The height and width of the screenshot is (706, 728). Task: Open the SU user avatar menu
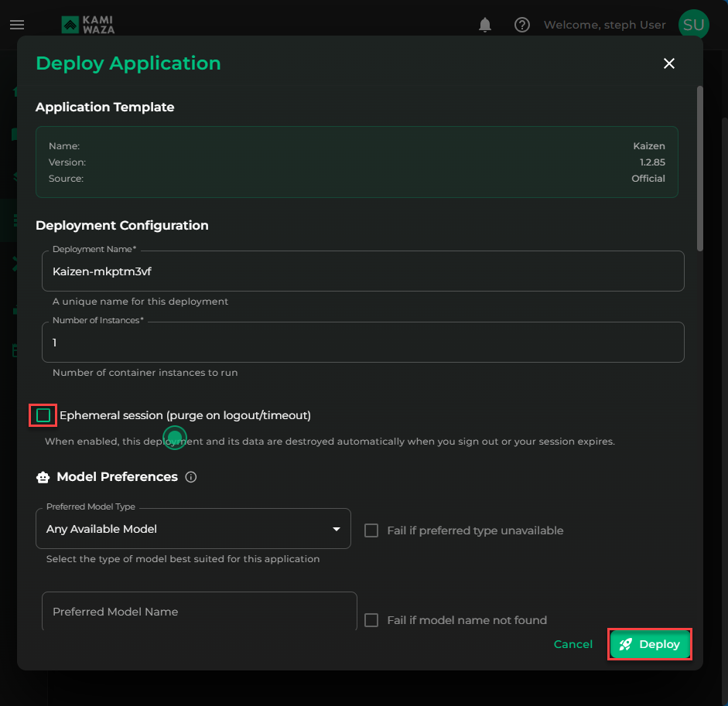click(x=693, y=25)
